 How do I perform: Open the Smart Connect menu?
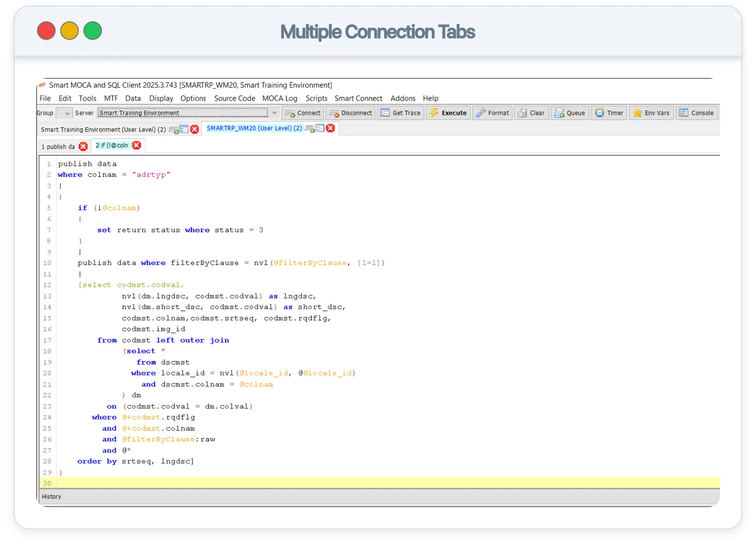[x=359, y=98]
